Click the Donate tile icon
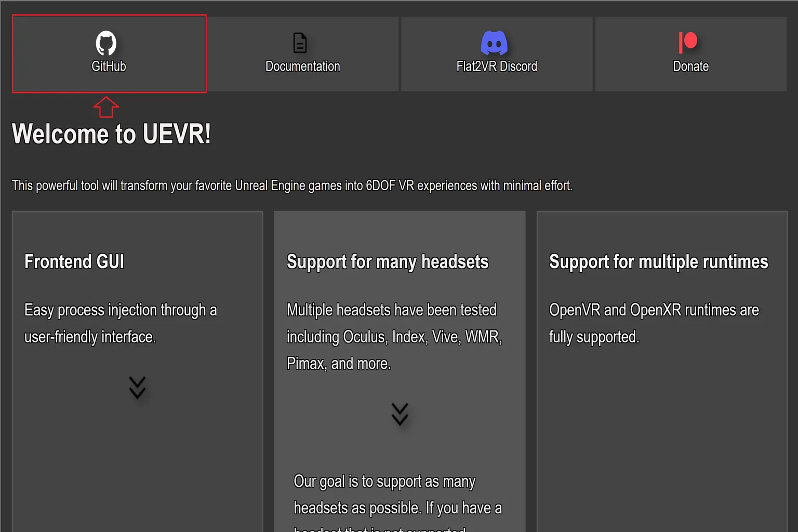 click(x=690, y=54)
